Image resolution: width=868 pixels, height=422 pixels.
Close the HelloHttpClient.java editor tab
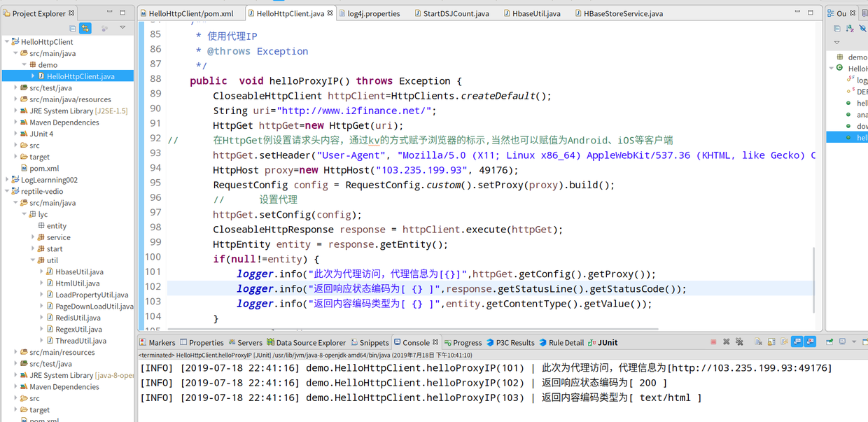point(330,13)
